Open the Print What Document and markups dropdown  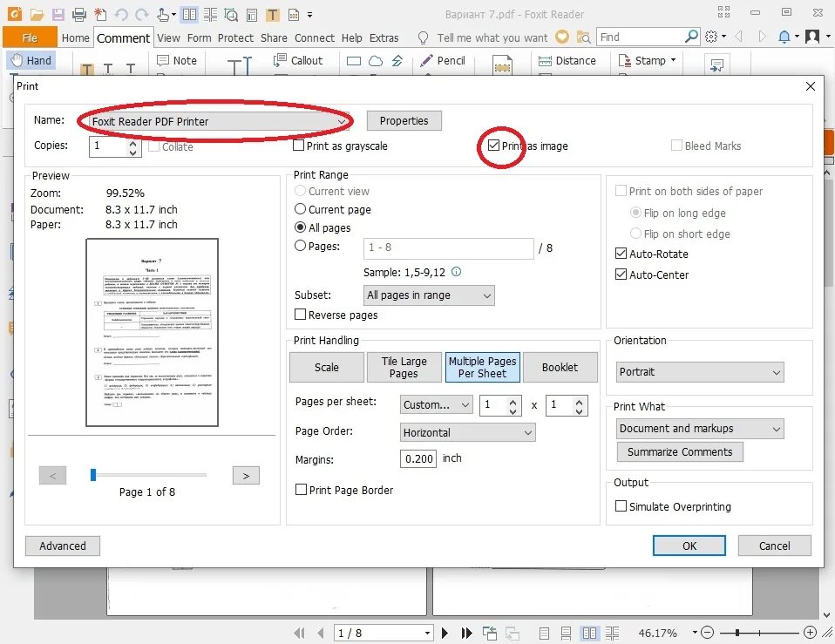point(700,429)
